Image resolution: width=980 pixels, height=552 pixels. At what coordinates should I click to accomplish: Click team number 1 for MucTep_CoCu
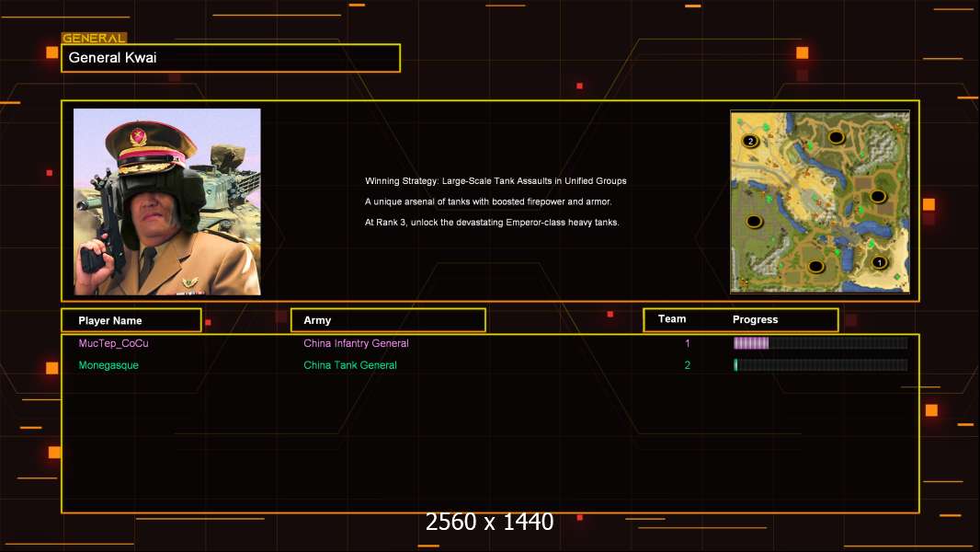[x=688, y=343]
